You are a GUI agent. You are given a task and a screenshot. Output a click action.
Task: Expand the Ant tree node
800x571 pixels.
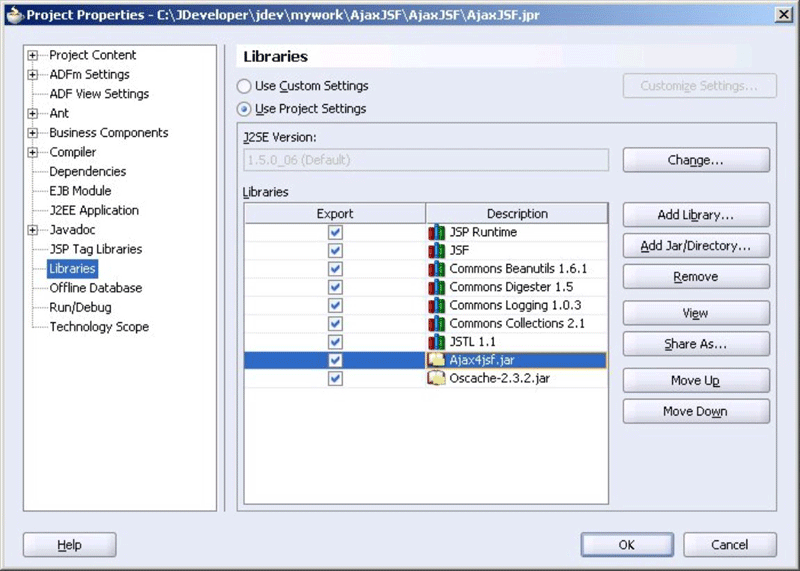33,113
